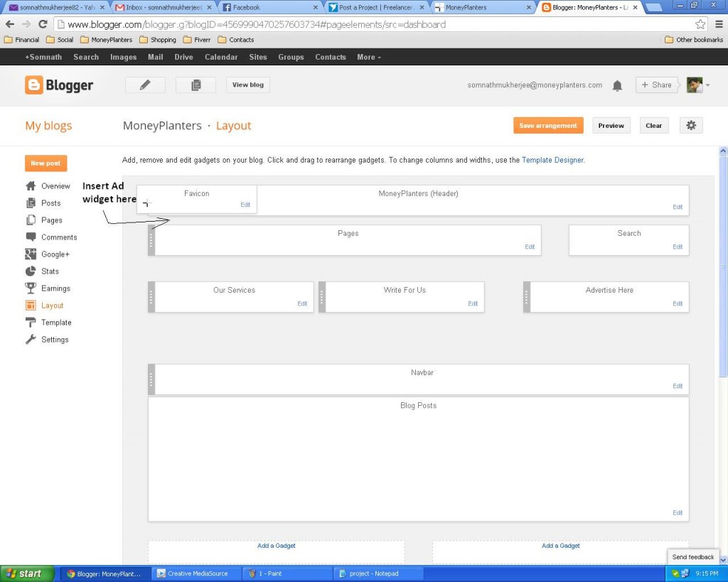Screen dimensions: 728x582
Task: Click the New post button
Action: click(x=46, y=163)
